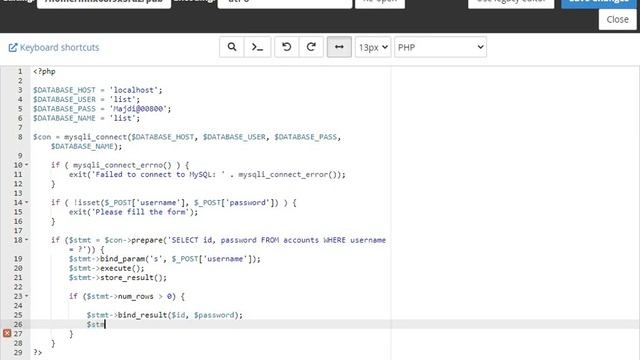Screen dimensions: 640x360
Task: Open the PHP language mode dropdown
Action: pyautogui.click(x=440, y=47)
